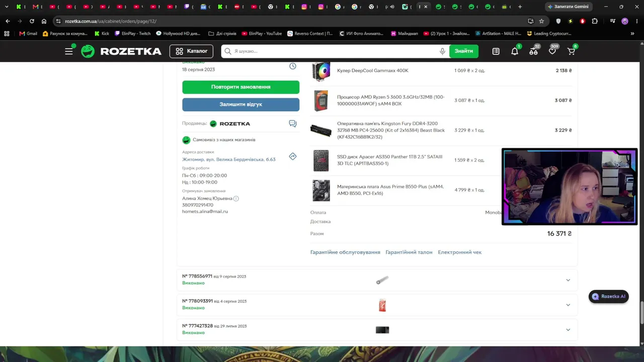Open the comparison scales icon
The width and height of the screenshot is (644, 362).
533,51
